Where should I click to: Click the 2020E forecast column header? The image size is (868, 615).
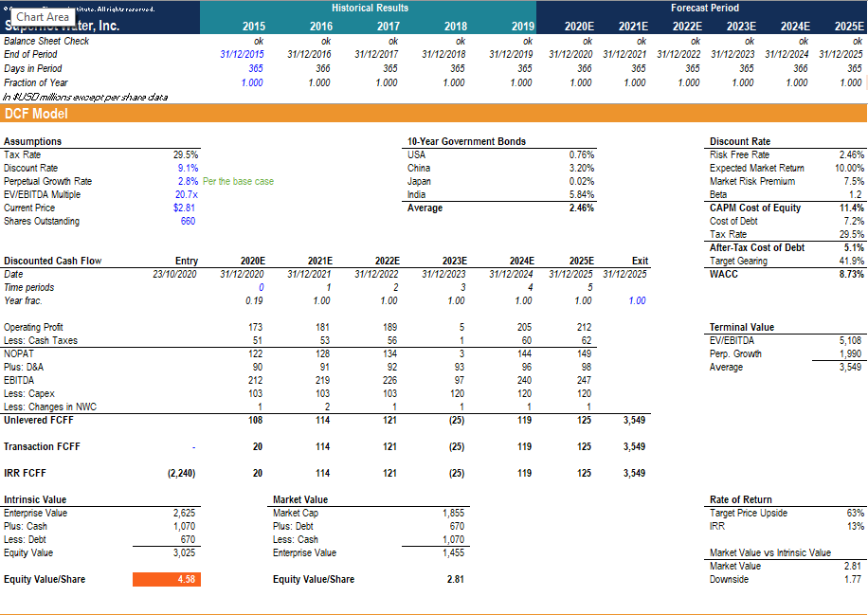[x=579, y=26]
